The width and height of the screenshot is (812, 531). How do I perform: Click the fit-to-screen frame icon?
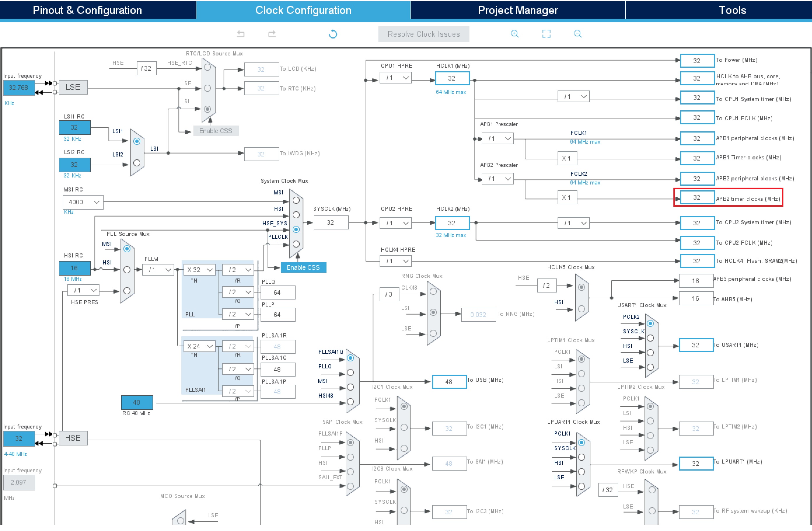click(x=546, y=34)
